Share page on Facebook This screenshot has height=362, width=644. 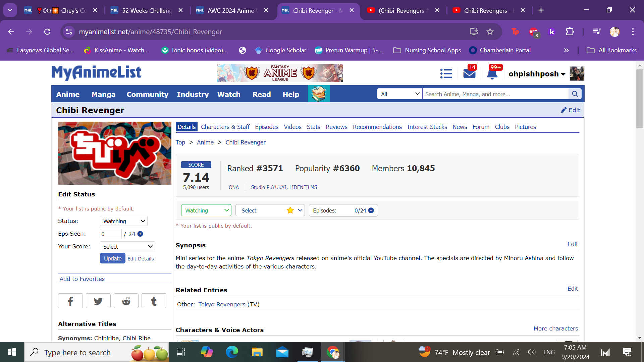70,301
